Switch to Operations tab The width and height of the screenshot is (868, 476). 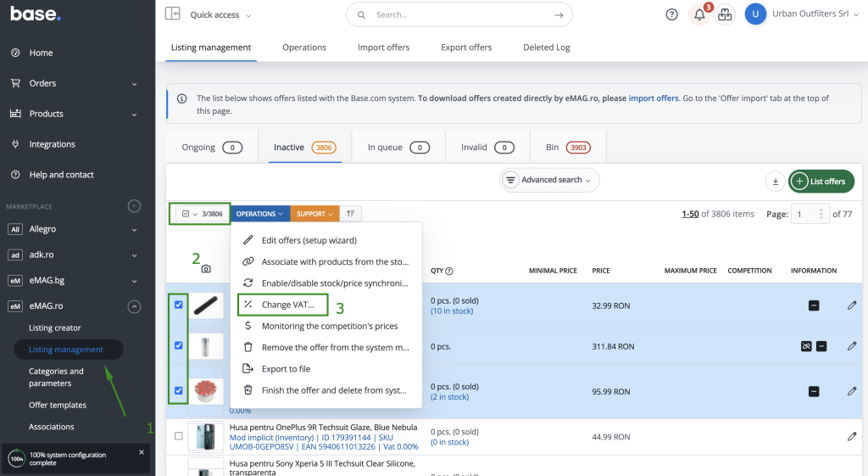[304, 48]
